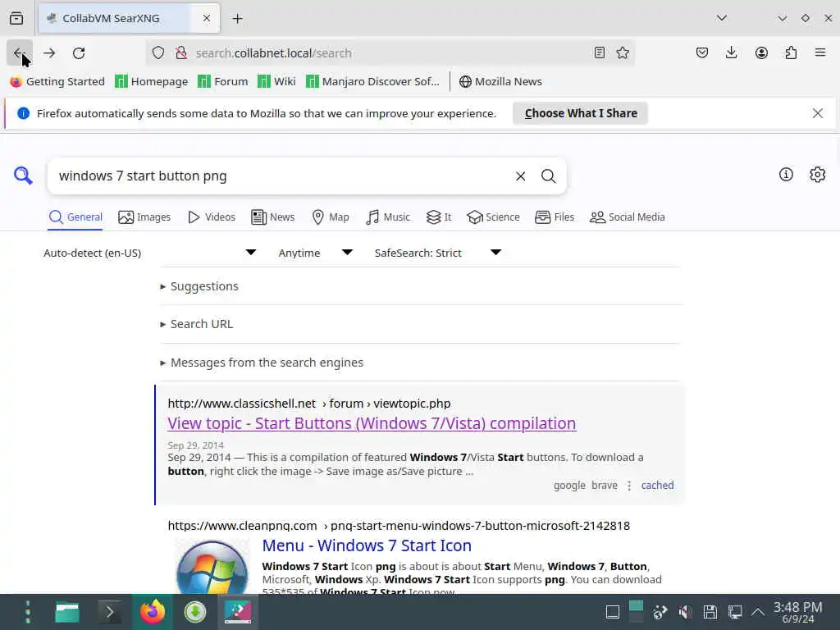Screen dimensions: 840x630
Task: Launch the terminal from taskbar
Action: click(110, 612)
